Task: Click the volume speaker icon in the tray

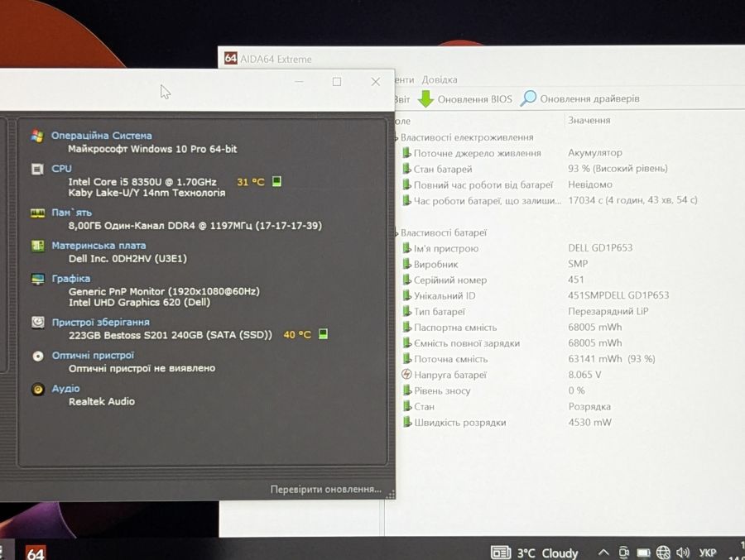Action: click(683, 553)
